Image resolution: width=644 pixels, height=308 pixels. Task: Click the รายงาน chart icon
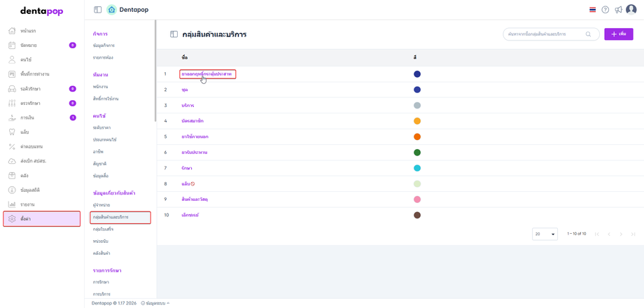click(x=12, y=204)
